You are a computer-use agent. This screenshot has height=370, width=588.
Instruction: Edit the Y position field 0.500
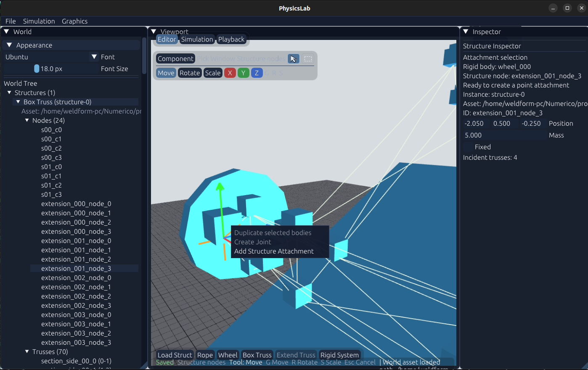tap(505, 123)
